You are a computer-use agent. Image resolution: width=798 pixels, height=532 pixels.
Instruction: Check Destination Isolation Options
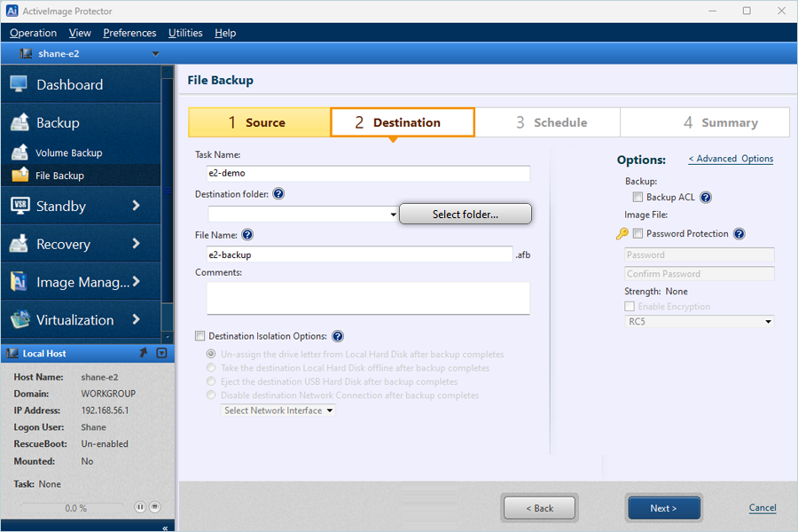[x=200, y=336]
